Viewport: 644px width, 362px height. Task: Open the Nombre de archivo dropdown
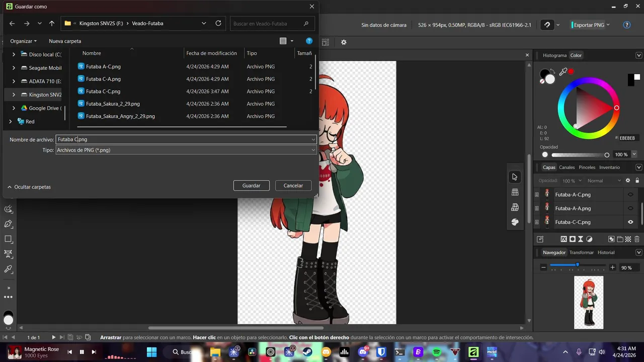point(313,139)
